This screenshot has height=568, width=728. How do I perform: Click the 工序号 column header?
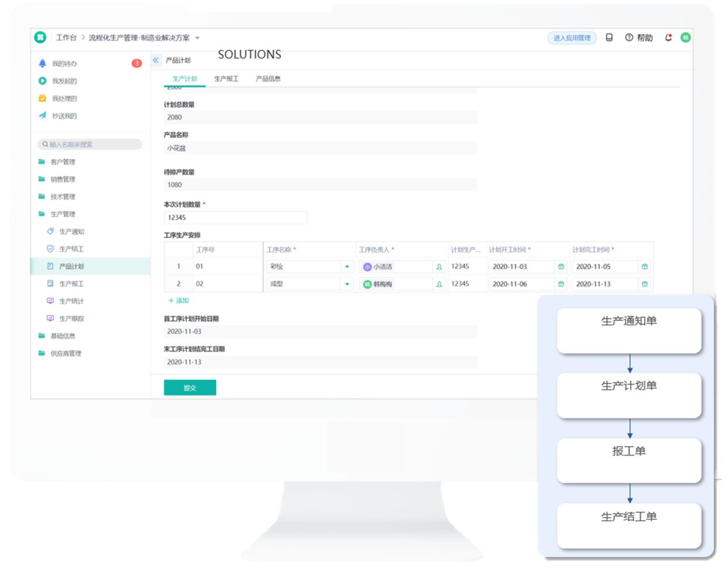click(205, 249)
